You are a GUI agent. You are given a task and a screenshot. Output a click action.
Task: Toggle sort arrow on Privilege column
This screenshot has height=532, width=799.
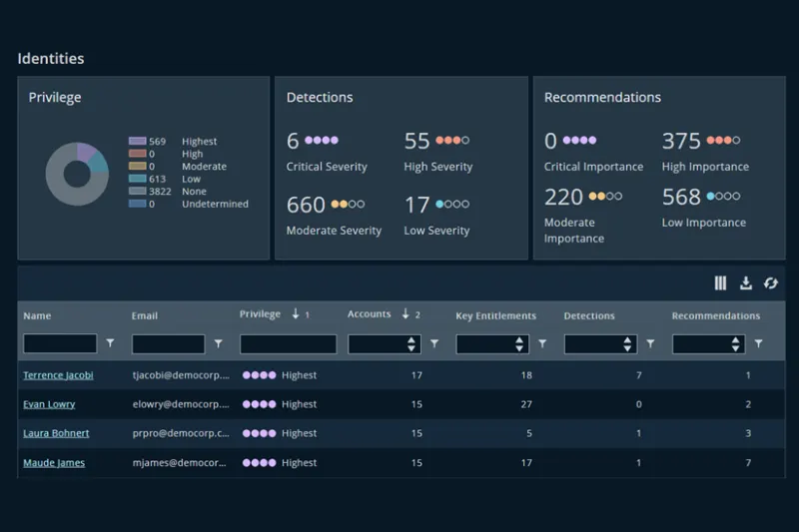[296, 313]
